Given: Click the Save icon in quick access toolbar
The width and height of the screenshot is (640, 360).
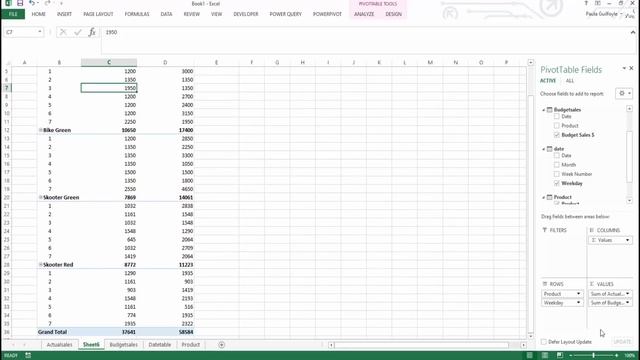Looking at the screenshot, I should click(20, 3).
